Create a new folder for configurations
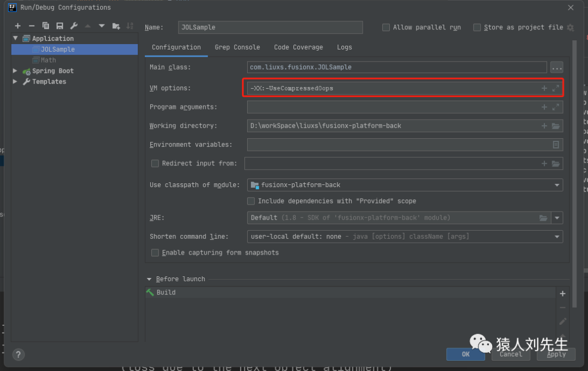Viewport: 588px width, 371px height. (116, 26)
